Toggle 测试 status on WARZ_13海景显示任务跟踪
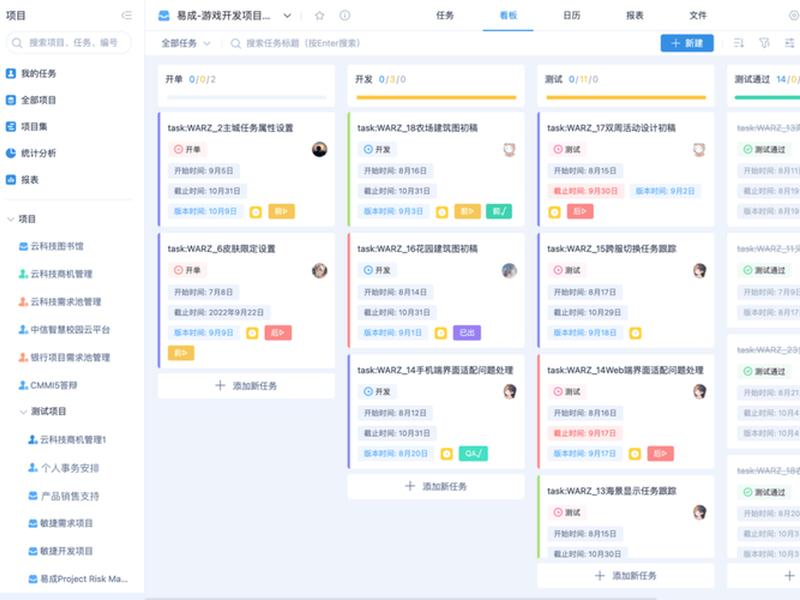 point(567,512)
